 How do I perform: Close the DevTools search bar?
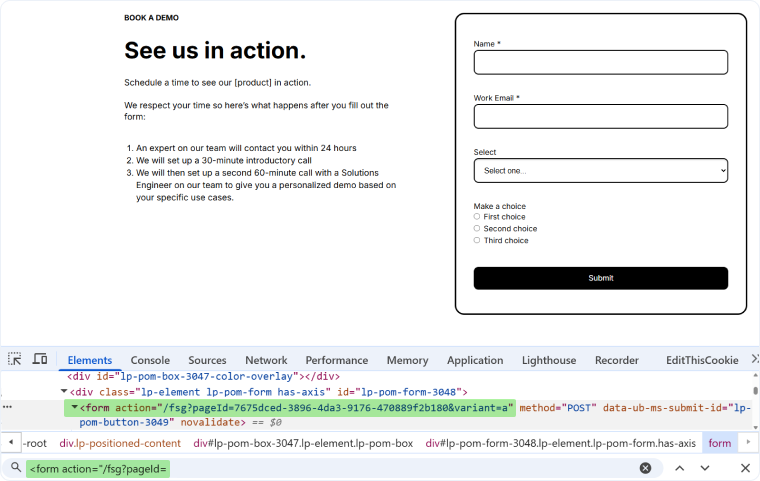click(x=745, y=468)
